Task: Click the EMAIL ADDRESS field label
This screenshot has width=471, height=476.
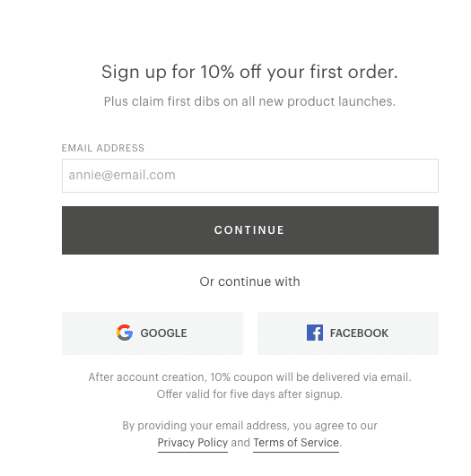Action: point(103,148)
